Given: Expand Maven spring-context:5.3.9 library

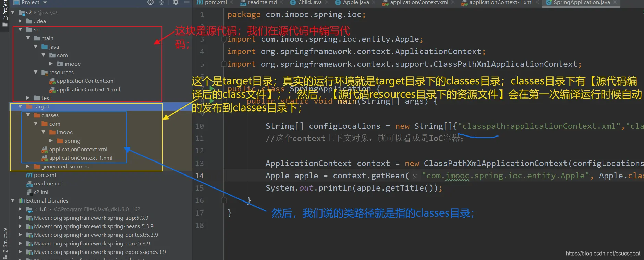Looking at the screenshot, I should pyautogui.click(x=20, y=235).
